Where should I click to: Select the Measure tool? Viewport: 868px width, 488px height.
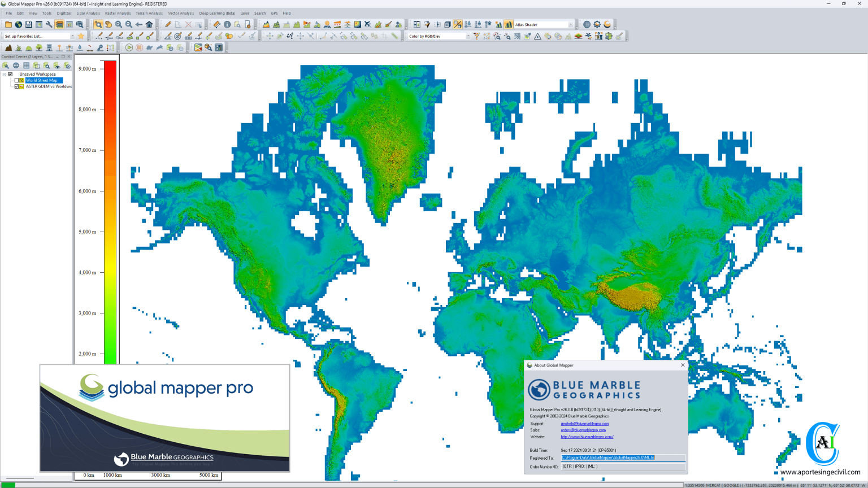[218, 24]
